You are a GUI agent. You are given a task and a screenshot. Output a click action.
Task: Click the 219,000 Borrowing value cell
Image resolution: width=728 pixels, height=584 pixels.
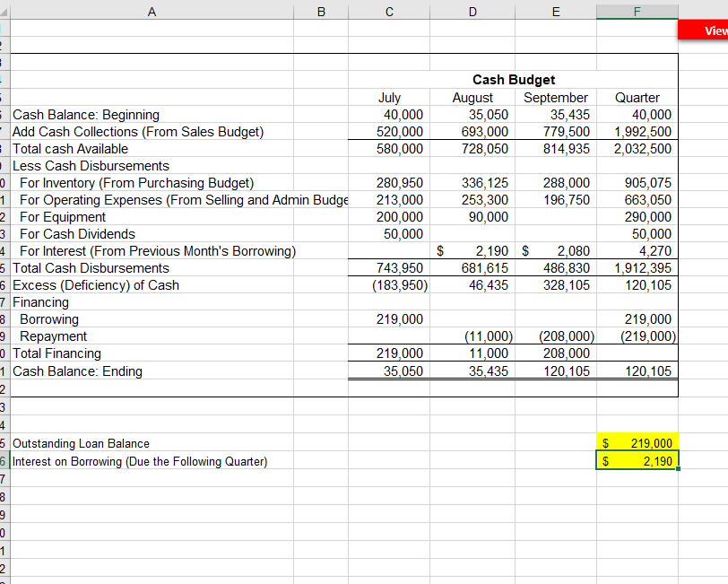(389, 319)
